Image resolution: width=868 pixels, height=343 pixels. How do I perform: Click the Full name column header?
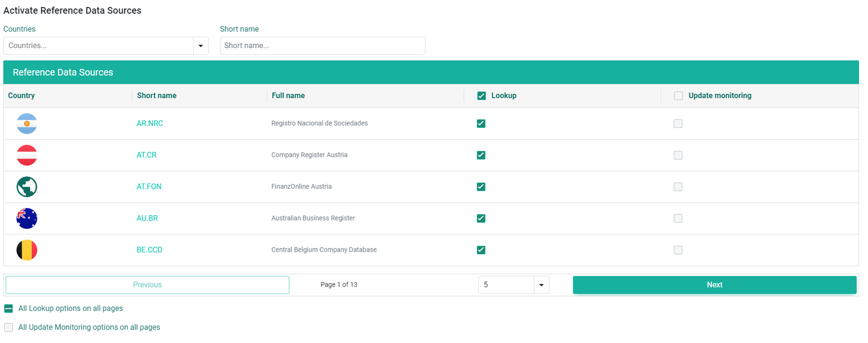pyautogui.click(x=288, y=96)
